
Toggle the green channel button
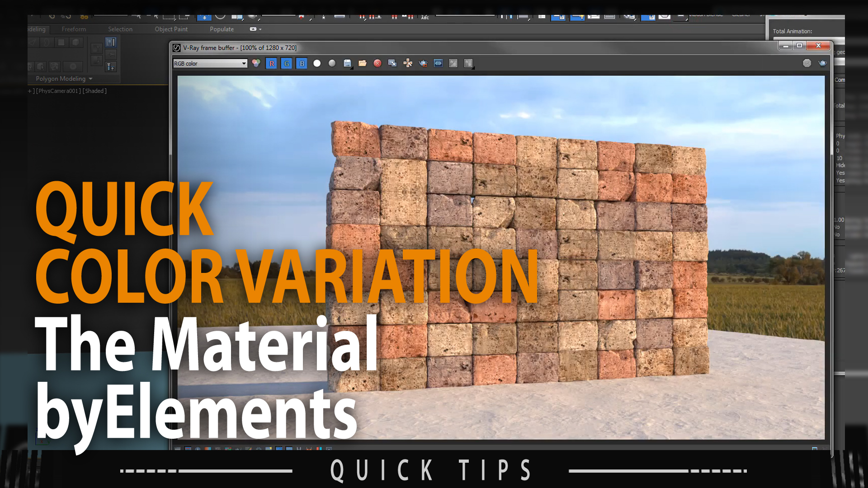tap(287, 64)
